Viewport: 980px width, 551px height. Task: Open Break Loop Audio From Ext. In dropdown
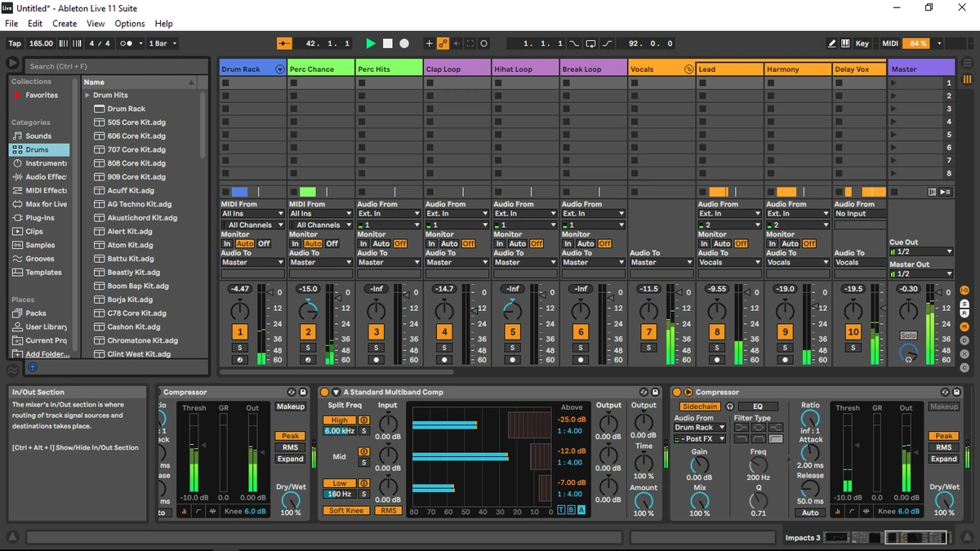pos(594,214)
